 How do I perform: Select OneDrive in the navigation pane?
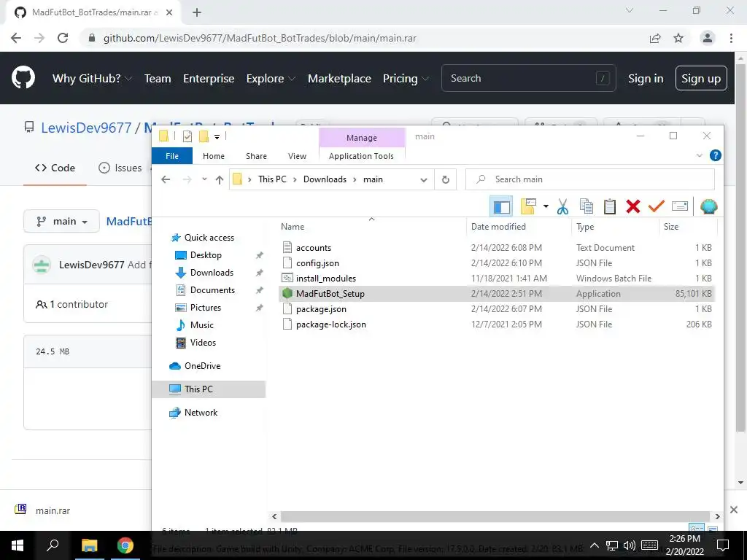pyautogui.click(x=202, y=366)
